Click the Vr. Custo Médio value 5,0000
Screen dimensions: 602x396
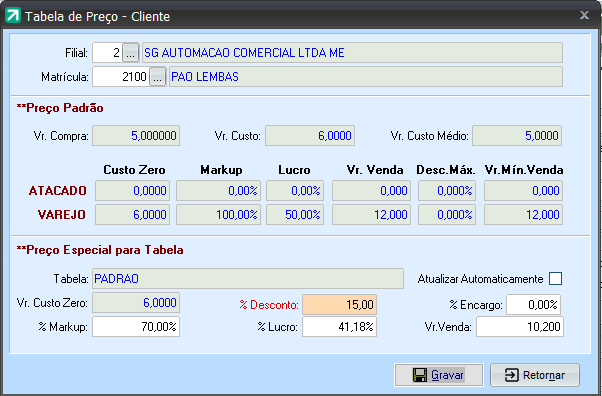click(x=517, y=136)
